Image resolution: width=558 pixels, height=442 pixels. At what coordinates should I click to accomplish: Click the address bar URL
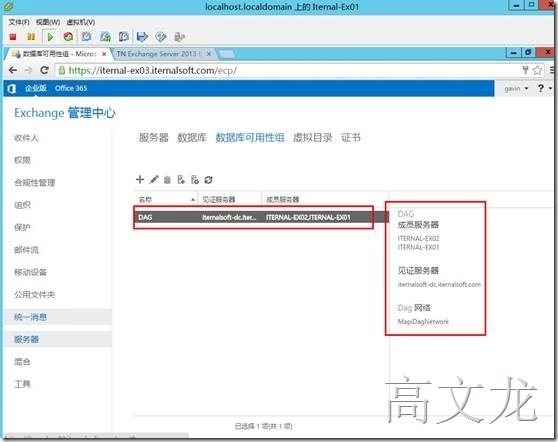(x=153, y=70)
